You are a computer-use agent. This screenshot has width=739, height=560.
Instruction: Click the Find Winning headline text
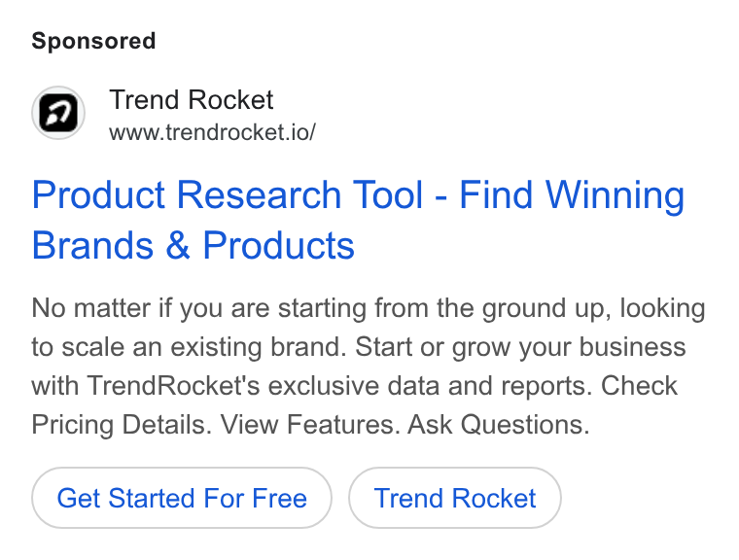coord(572,194)
